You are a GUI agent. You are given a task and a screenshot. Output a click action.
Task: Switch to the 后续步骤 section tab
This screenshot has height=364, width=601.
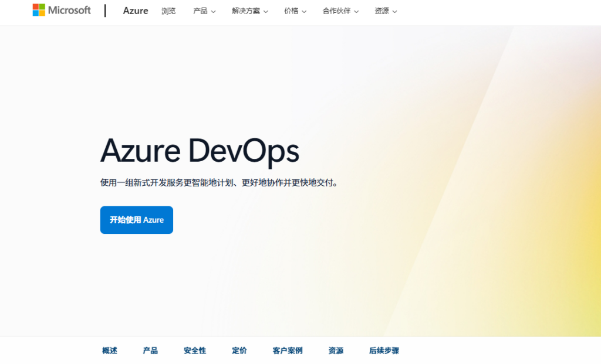pyautogui.click(x=384, y=350)
